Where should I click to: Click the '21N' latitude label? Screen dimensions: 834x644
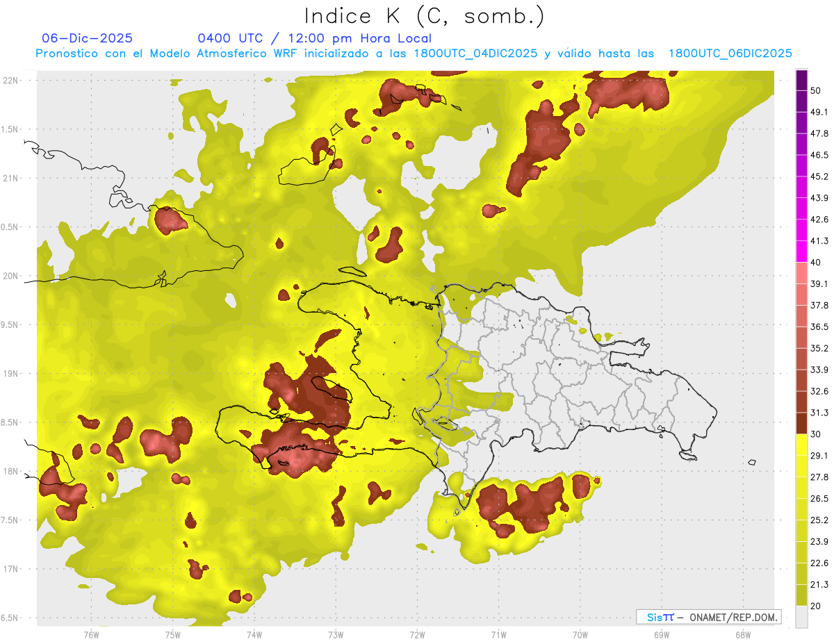click(11, 179)
